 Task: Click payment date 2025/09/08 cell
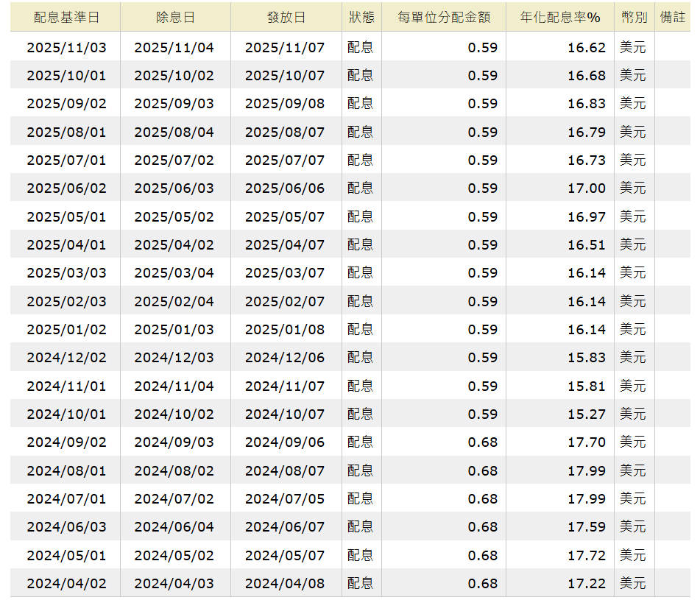[285, 104]
